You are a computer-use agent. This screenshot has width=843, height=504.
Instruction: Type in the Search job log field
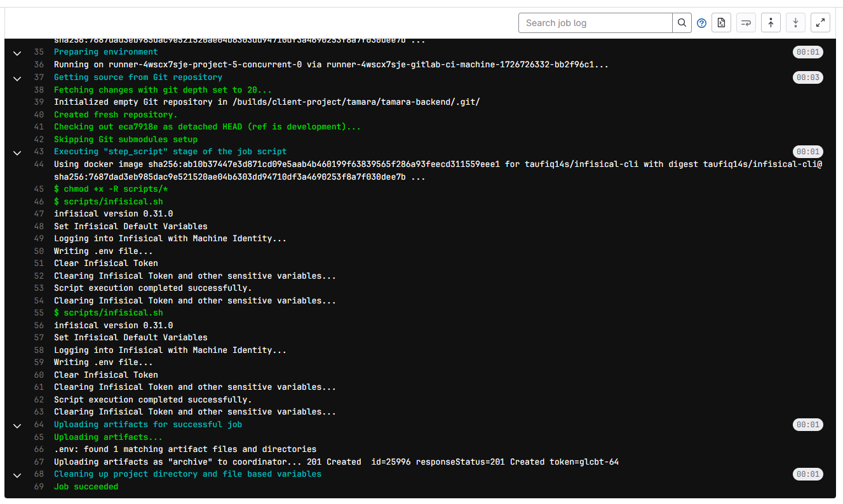coord(595,23)
